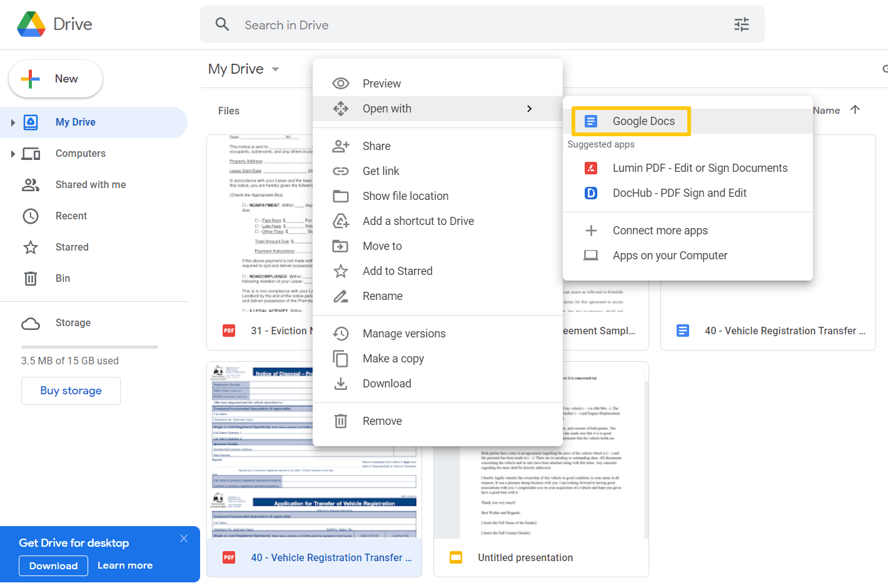Open search filter options icon
The width and height of the screenshot is (888, 588).
742,24
